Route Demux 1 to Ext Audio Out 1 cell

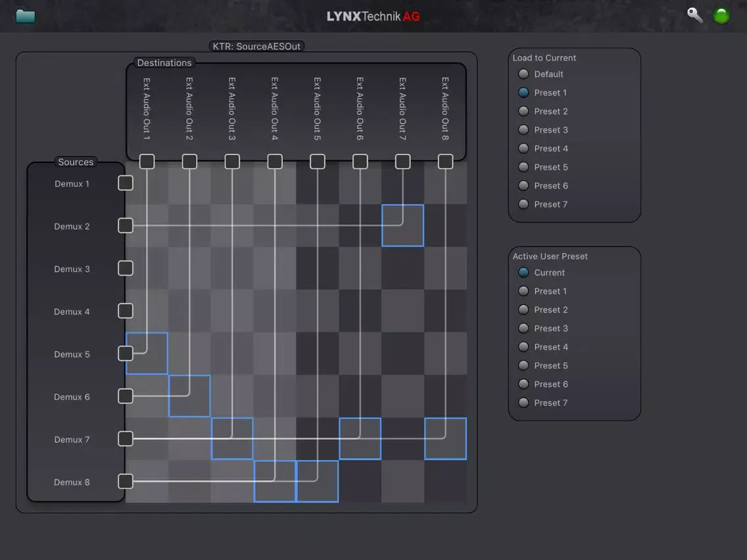(x=147, y=183)
